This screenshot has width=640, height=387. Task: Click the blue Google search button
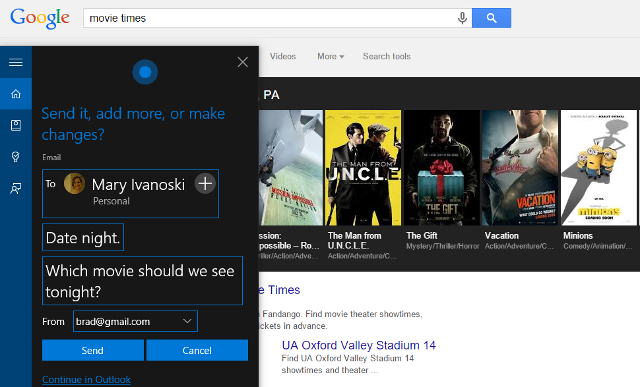(491, 18)
